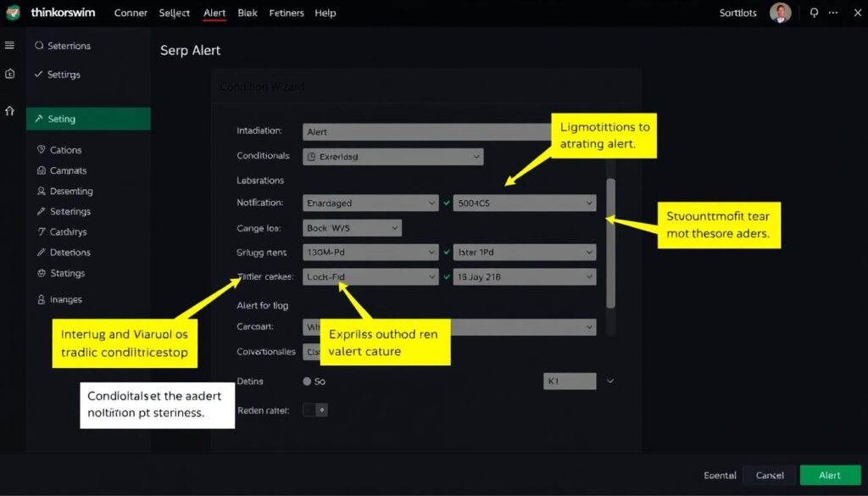Image resolution: width=868 pixels, height=496 pixels.
Task: Click the icon beside Camnats
Action: tap(41, 170)
